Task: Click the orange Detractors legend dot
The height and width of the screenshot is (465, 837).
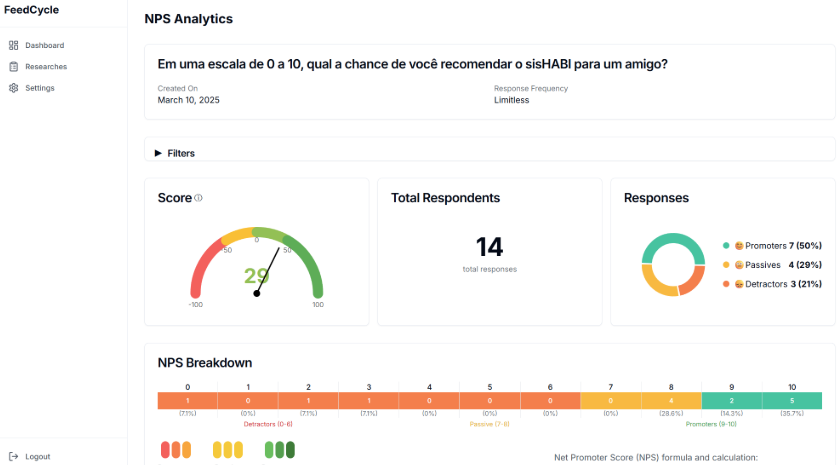Action: (x=726, y=284)
